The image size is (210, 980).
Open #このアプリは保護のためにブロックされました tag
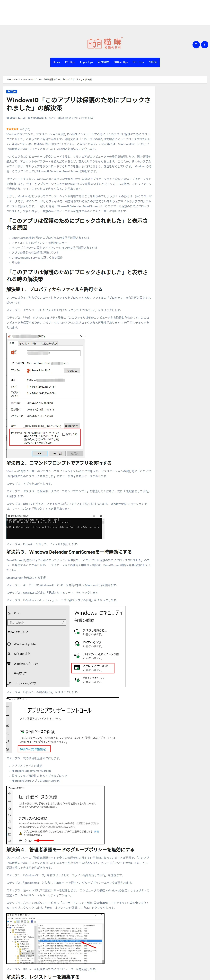(69, 118)
